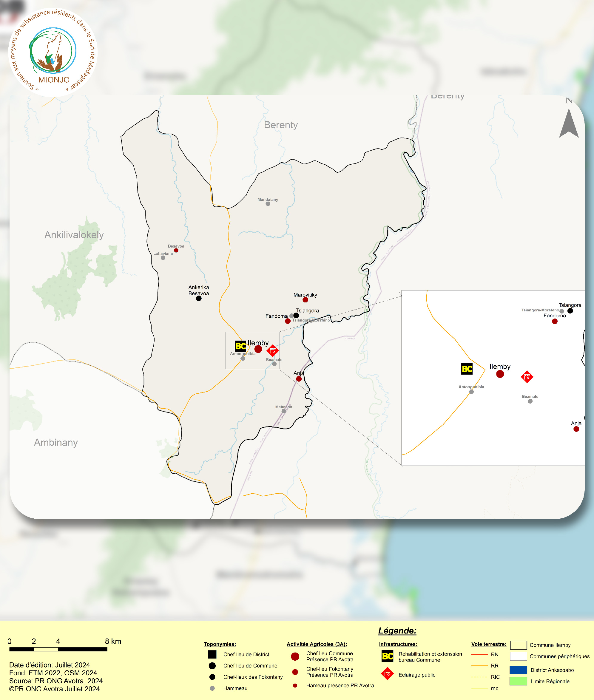The height and width of the screenshot is (700, 594).
Task: Click the BC icon in main map
Action: (x=240, y=346)
